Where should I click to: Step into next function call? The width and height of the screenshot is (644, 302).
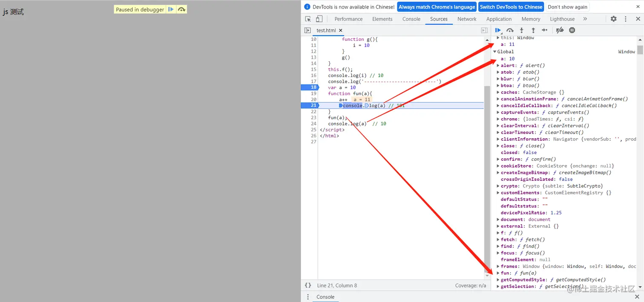pyautogui.click(x=521, y=30)
